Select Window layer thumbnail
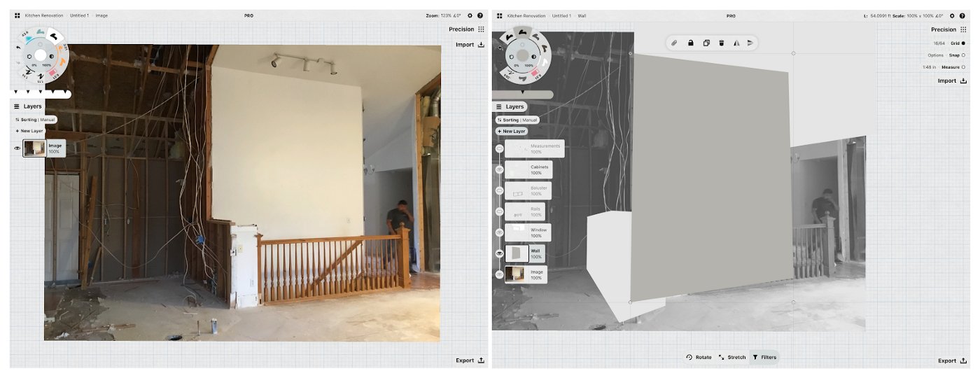 (517, 232)
